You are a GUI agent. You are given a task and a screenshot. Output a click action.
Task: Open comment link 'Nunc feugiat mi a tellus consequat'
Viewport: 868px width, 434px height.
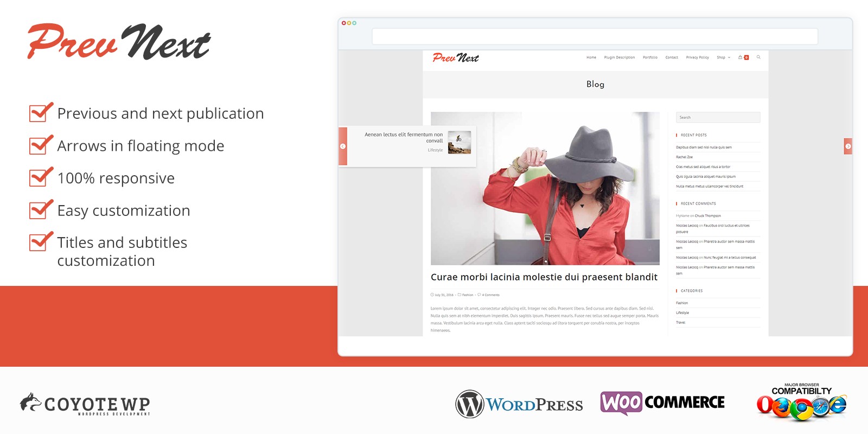point(730,258)
